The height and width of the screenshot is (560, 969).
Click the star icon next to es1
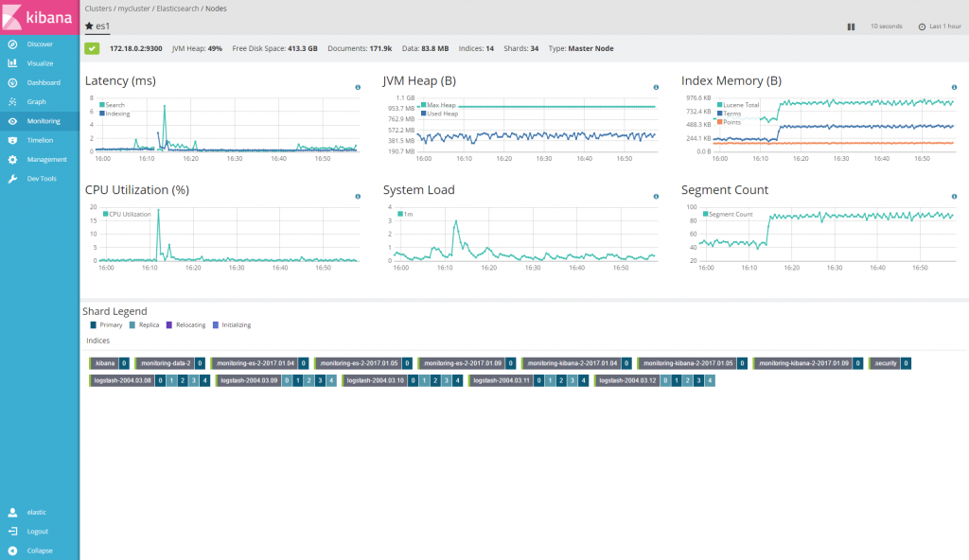[89, 26]
